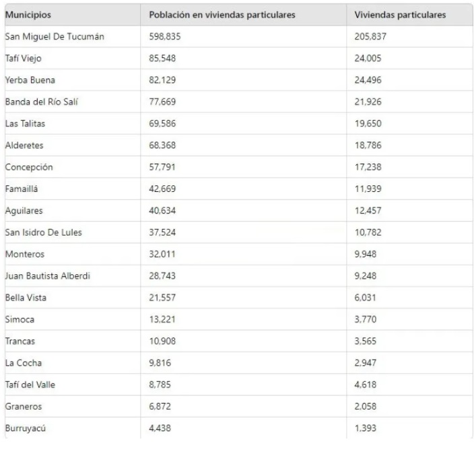Select the Tafí Viejo municipality cell
The height and width of the screenshot is (452, 476).
click(x=24, y=59)
